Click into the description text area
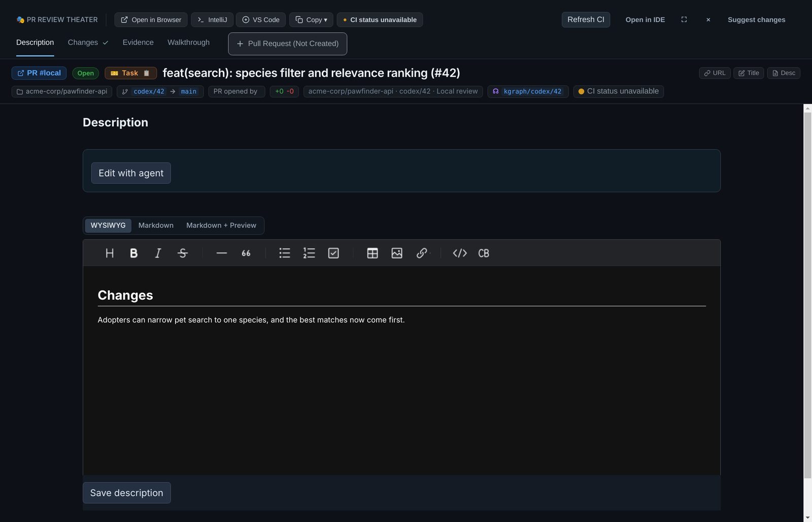 click(x=401, y=370)
